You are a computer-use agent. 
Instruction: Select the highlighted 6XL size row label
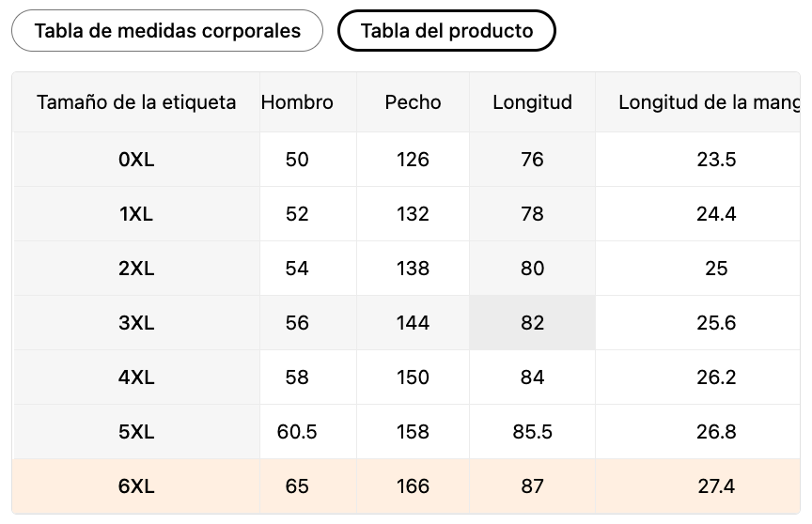coord(136,486)
